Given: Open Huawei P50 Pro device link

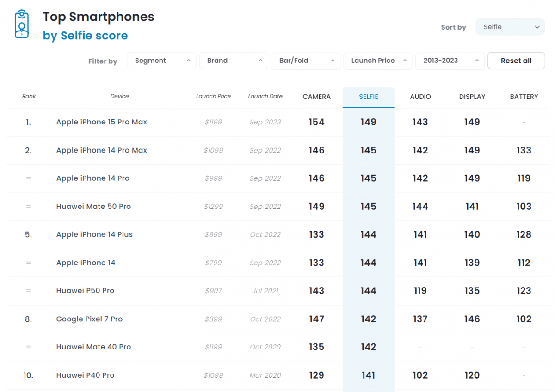Looking at the screenshot, I should tap(85, 291).
